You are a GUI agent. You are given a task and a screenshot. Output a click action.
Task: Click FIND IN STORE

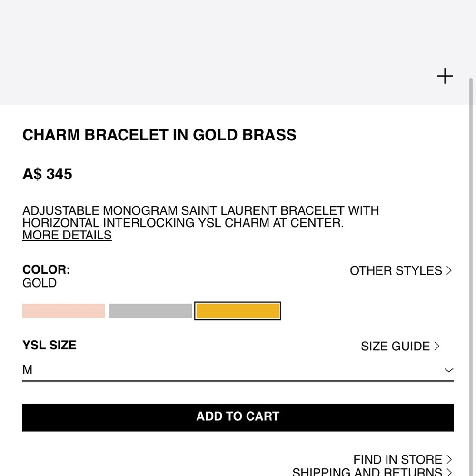[x=399, y=459]
